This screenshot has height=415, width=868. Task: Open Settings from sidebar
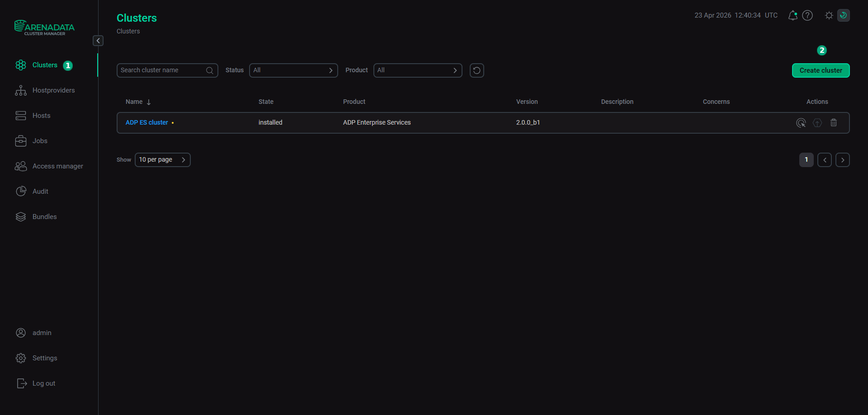[45, 358]
